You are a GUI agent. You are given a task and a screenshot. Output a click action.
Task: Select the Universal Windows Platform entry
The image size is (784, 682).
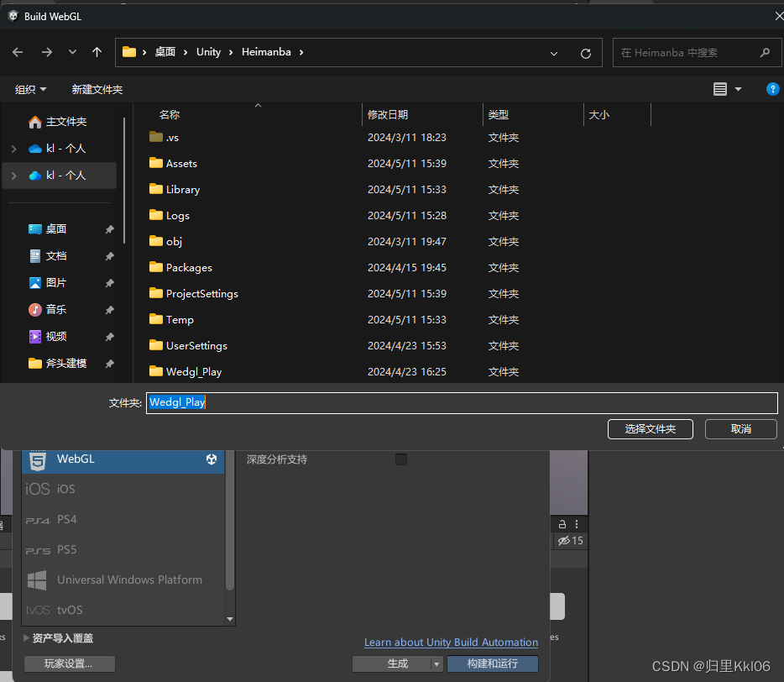[x=129, y=580]
